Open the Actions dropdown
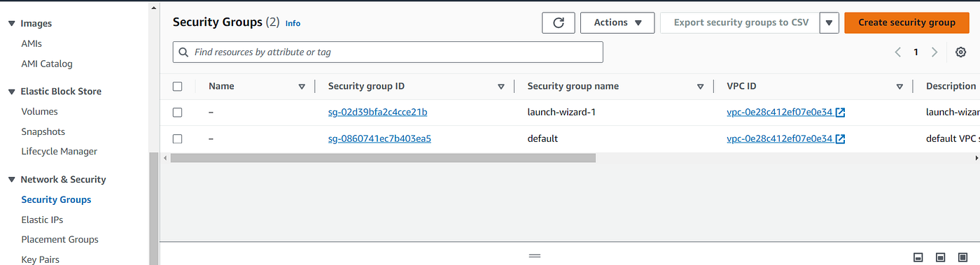The height and width of the screenshot is (265, 980). click(617, 22)
